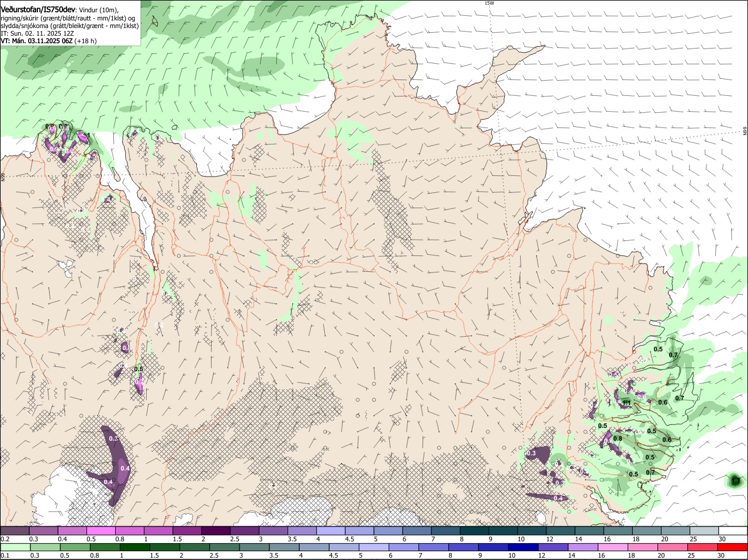Click the 6–7 periwinkle swatch in lower legend row
This screenshot has height=560, width=748.
tap(404, 547)
